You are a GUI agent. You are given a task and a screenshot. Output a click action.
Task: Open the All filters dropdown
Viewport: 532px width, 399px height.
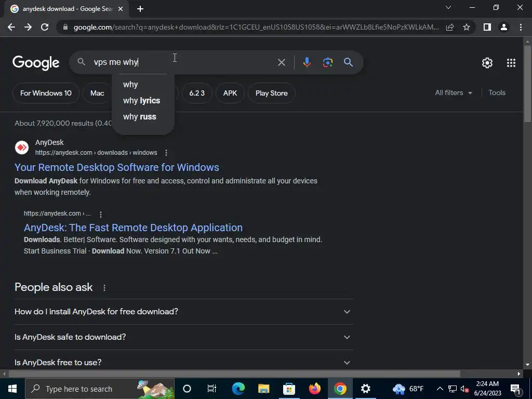[x=453, y=92]
